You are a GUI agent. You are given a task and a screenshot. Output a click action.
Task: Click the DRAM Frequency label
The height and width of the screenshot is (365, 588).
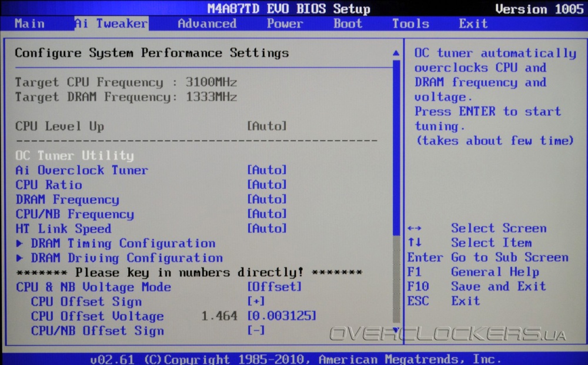67,200
